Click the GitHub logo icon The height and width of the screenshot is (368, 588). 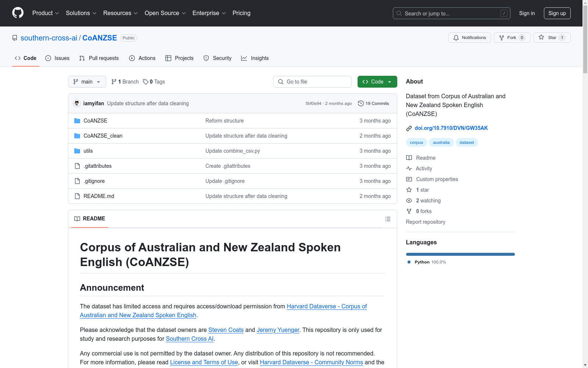click(x=18, y=13)
